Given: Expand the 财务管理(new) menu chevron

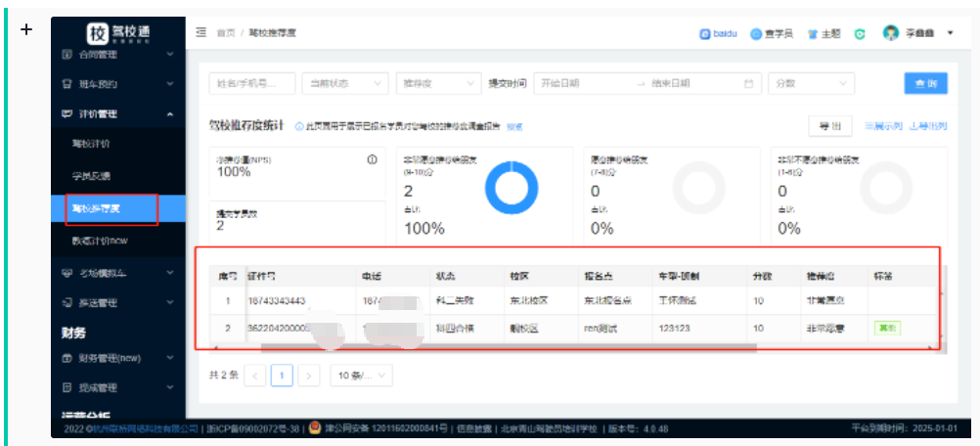Looking at the screenshot, I should (x=170, y=359).
